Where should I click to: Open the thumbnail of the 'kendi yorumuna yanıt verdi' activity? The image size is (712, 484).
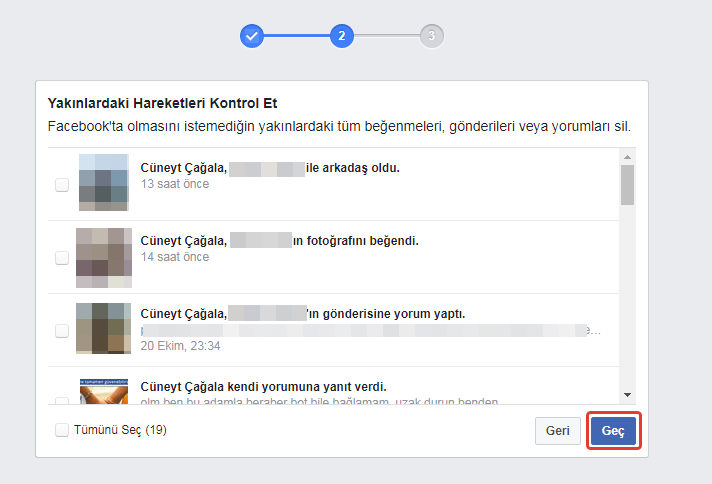pyautogui.click(x=103, y=392)
